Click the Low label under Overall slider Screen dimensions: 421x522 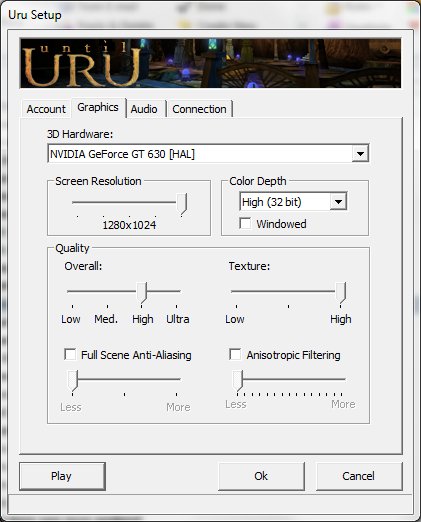(x=71, y=319)
